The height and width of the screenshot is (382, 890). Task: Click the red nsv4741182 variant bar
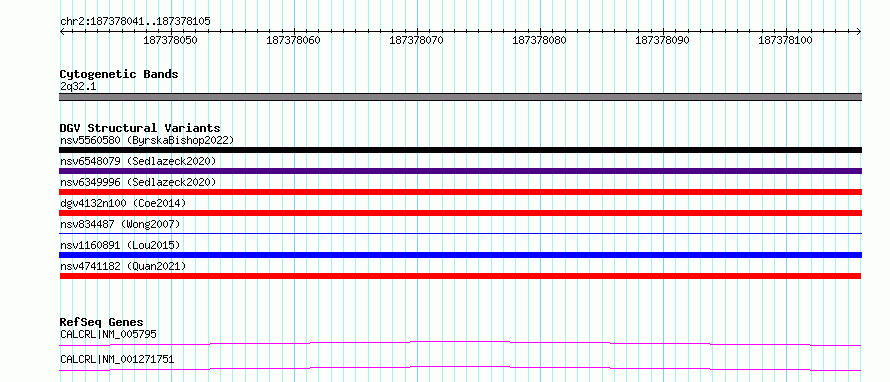tap(460, 276)
